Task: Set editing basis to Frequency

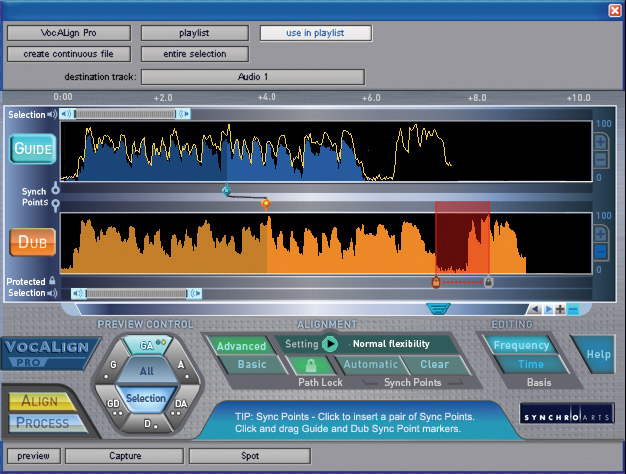Action: (x=521, y=345)
